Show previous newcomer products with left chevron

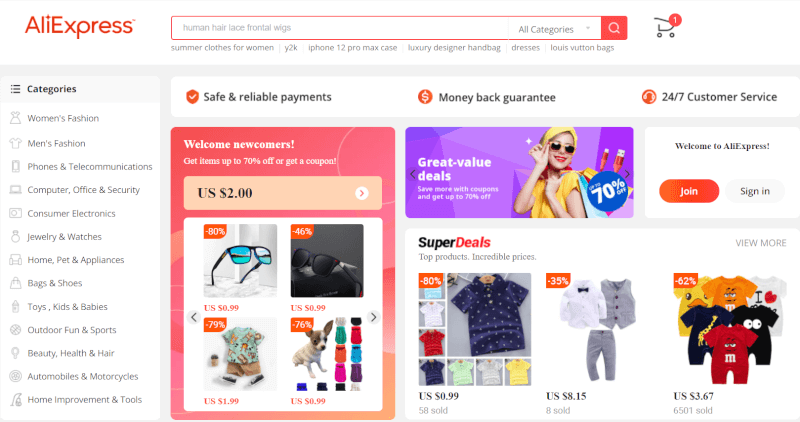coord(194,317)
